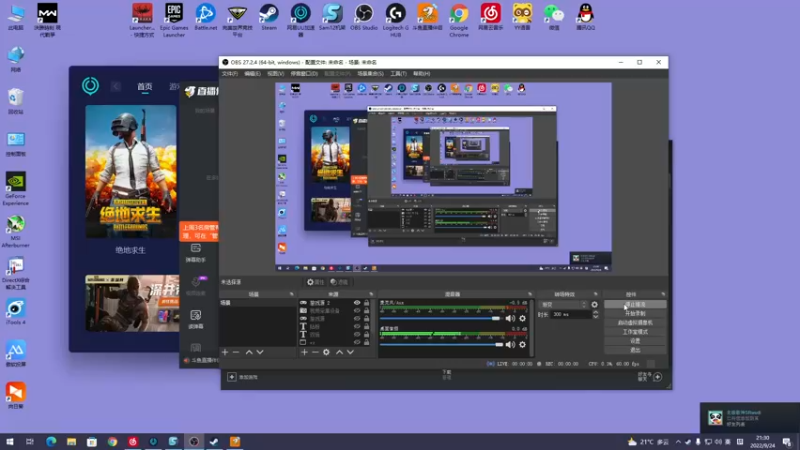This screenshot has height=450, width=800.
Task: Click the 绝地求生 game cover in UU window
Action: [x=131, y=171]
